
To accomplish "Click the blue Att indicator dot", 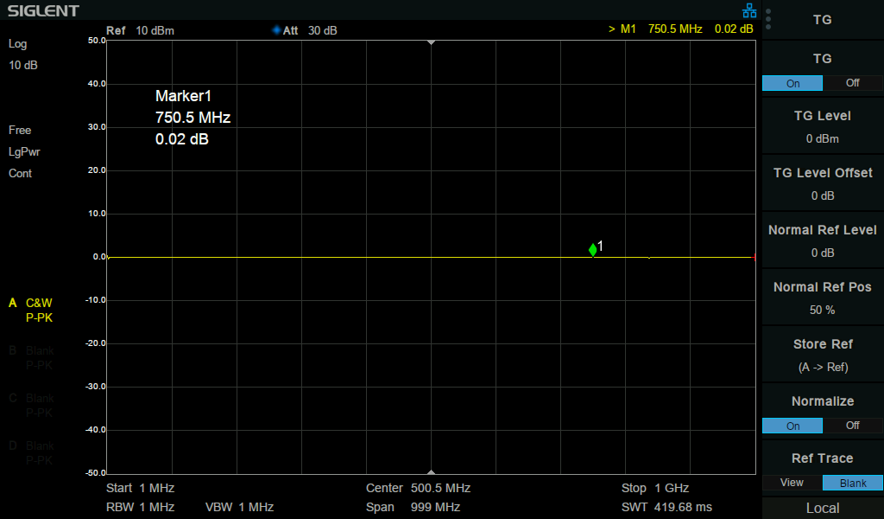I will coord(276,30).
